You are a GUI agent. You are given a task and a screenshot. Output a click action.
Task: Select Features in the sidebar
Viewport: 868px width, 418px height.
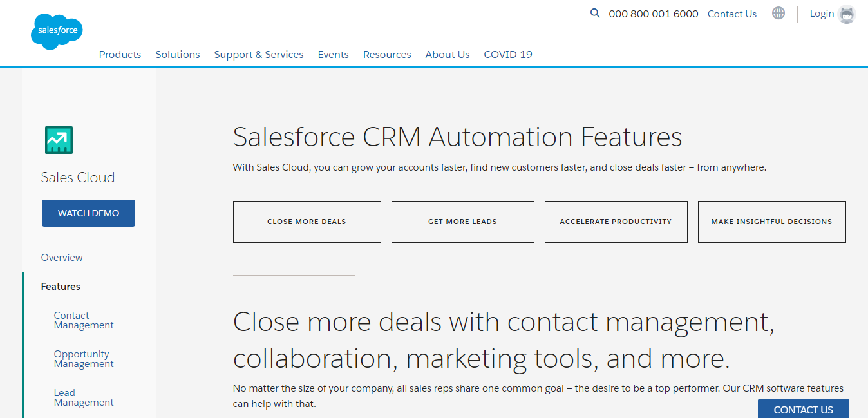pyautogui.click(x=61, y=287)
